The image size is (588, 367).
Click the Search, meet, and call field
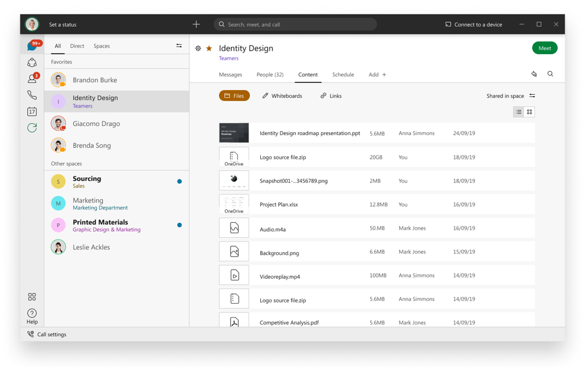point(295,24)
